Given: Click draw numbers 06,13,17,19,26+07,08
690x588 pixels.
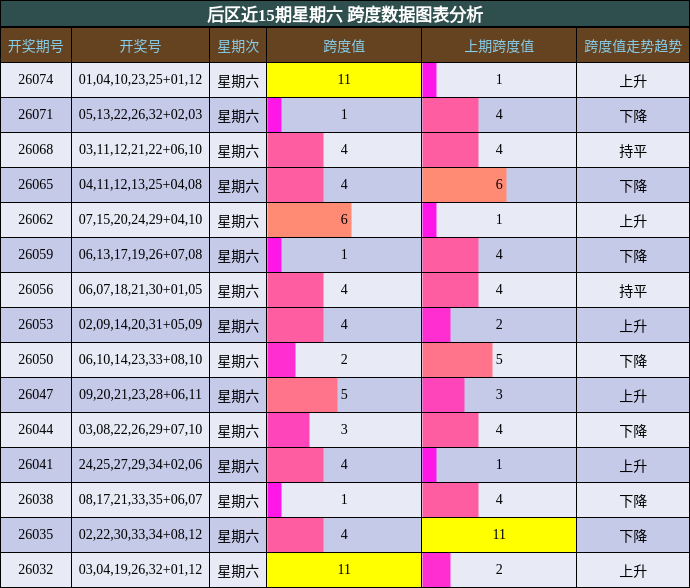Looking at the screenshot, I should point(140,254).
